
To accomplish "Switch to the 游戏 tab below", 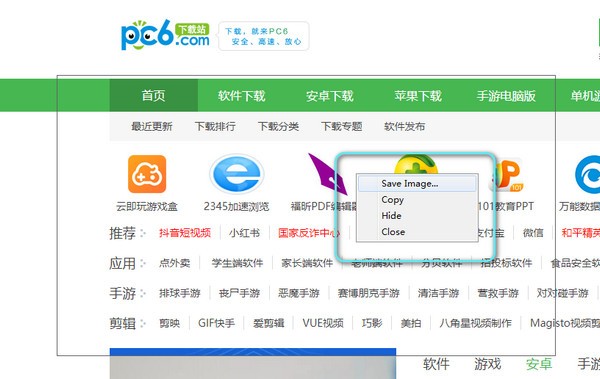I will (x=488, y=364).
